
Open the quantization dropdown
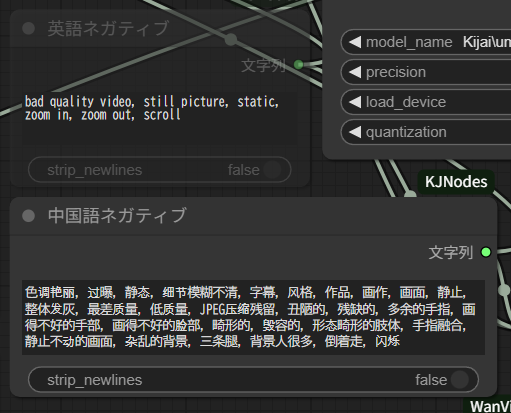(x=426, y=132)
